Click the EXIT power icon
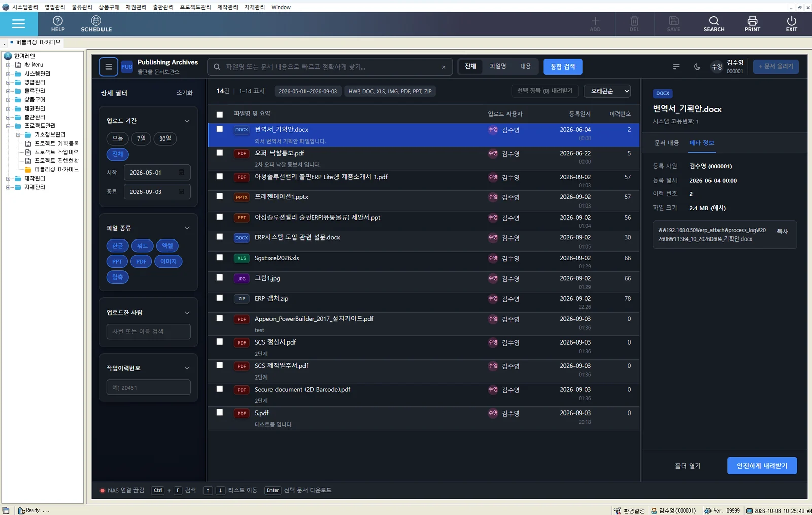 (x=791, y=23)
